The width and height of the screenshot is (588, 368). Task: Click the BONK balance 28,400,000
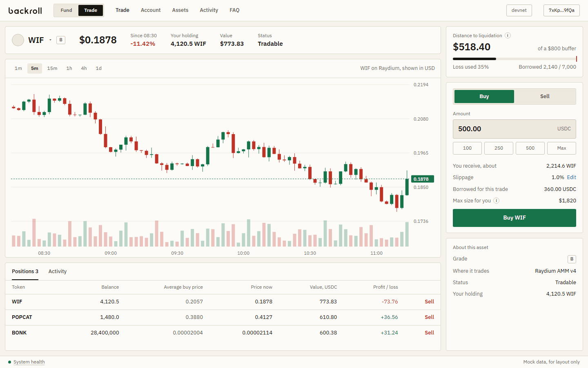105,333
